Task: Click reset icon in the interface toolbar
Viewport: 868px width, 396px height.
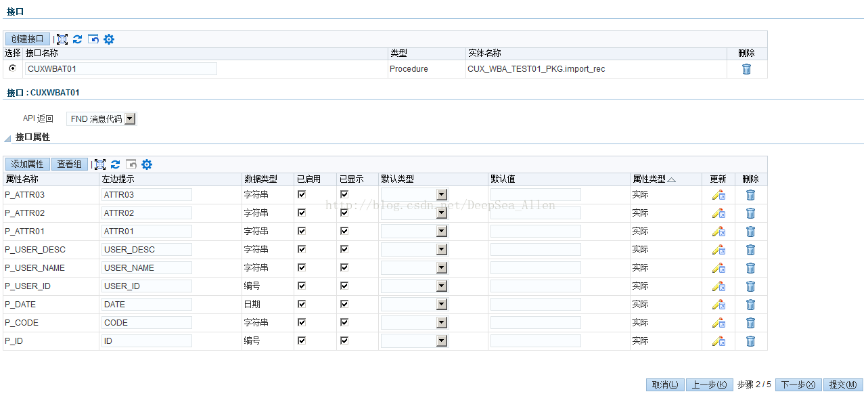Action: [93, 39]
